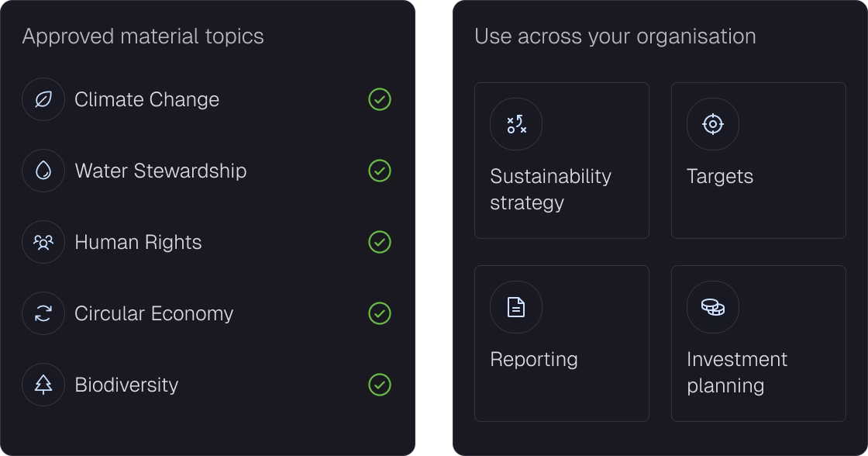The height and width of the screenshot is (456, 868).
Task: Click the tree icon for Biodiversity
Action: tap(43, 385)
